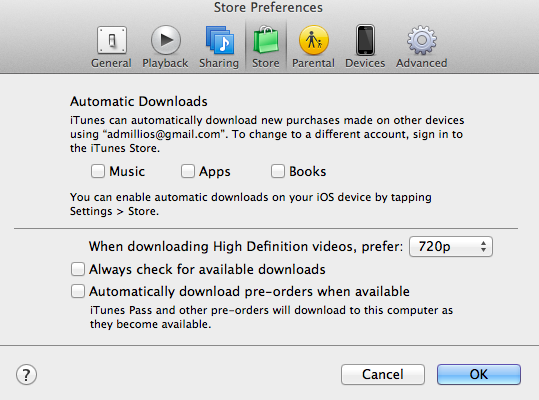Enable automatic Books downloads checkbox
This screenshot has height=400, width=539.
278,171
